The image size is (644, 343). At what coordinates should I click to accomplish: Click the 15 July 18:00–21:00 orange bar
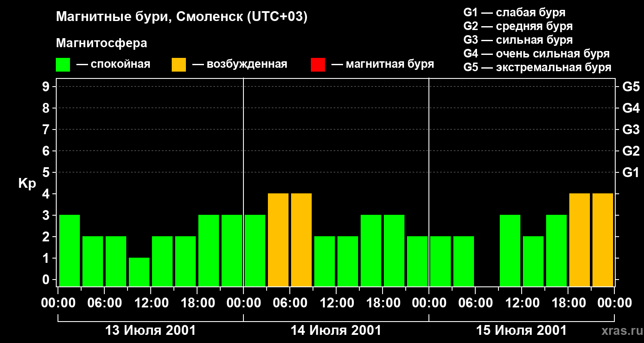(x=580, y=240)
